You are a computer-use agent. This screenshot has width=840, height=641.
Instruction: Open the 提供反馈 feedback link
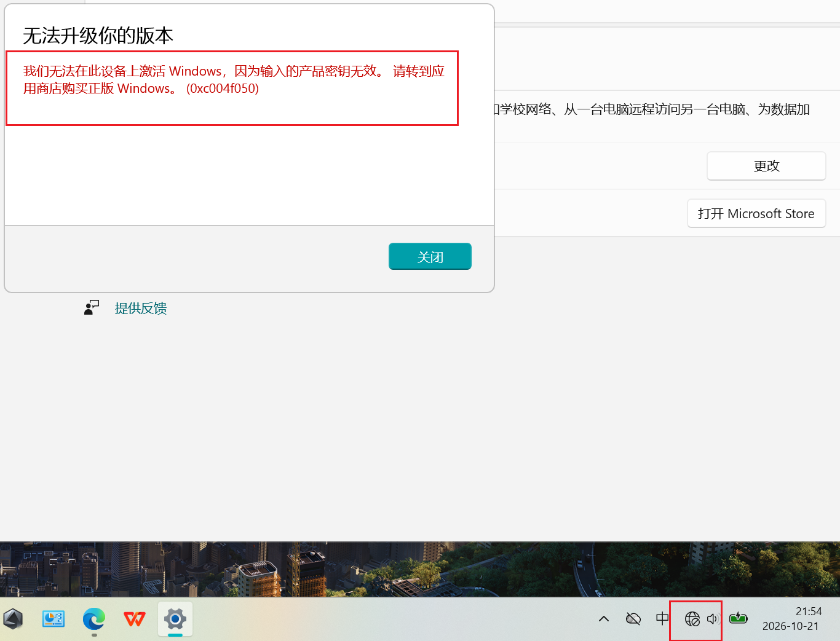point(141,308)
